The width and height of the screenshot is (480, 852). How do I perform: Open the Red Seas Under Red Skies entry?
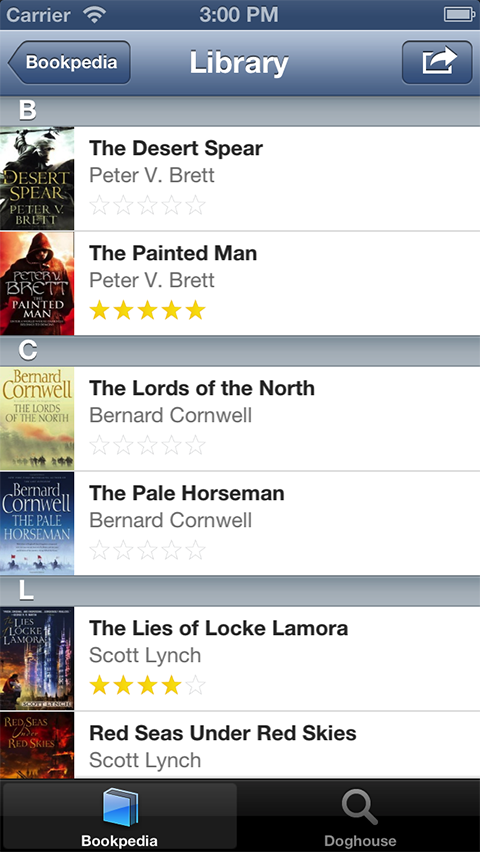[240, 746]
